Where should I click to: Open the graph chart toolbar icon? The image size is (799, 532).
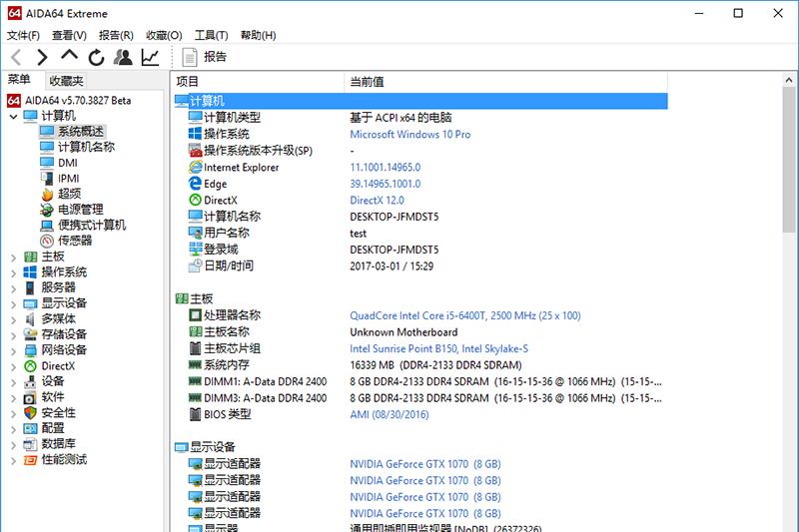(150, 57)
